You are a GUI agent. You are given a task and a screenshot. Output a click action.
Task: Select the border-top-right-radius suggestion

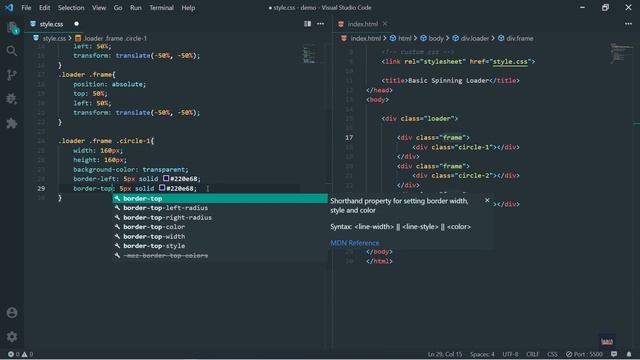pyautogui.click(x=220, y=218)
